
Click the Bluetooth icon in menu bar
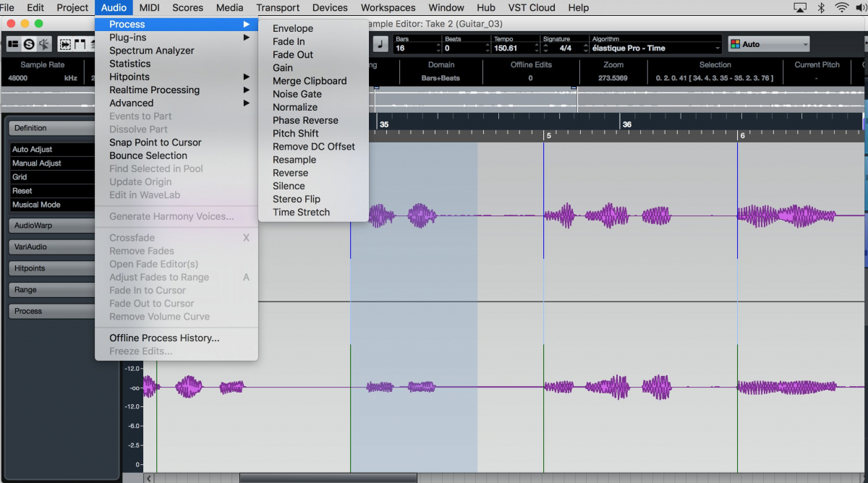point(821,8)
